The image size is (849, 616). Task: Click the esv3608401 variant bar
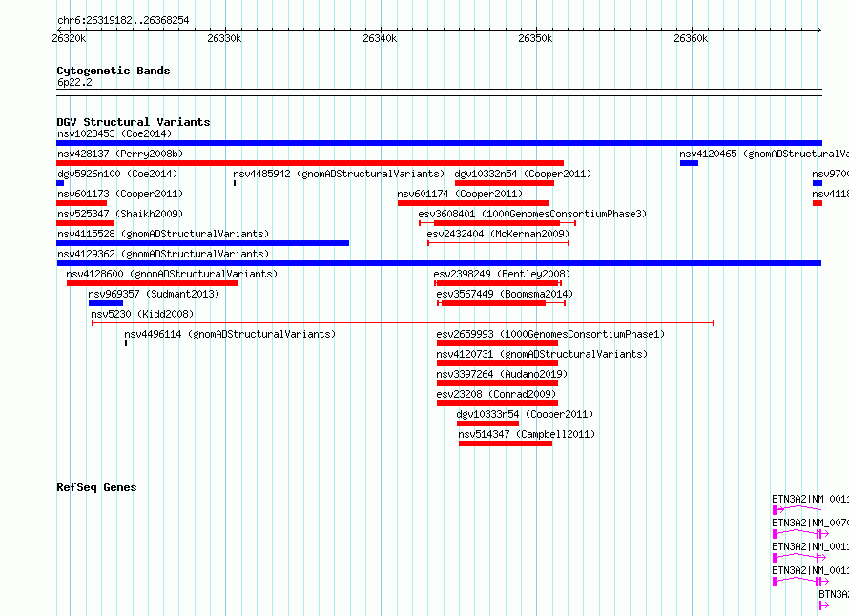[x=497, y=223]
